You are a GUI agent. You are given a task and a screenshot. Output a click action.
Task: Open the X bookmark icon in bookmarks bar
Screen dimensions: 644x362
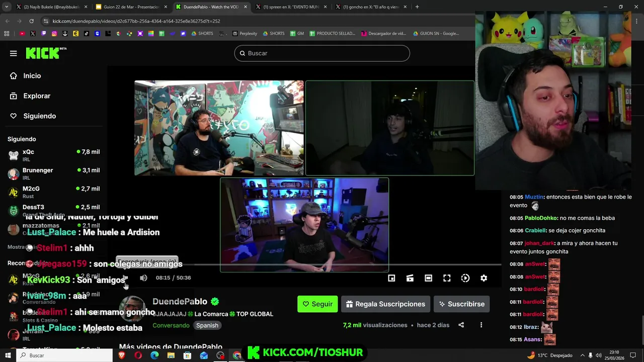33,34
